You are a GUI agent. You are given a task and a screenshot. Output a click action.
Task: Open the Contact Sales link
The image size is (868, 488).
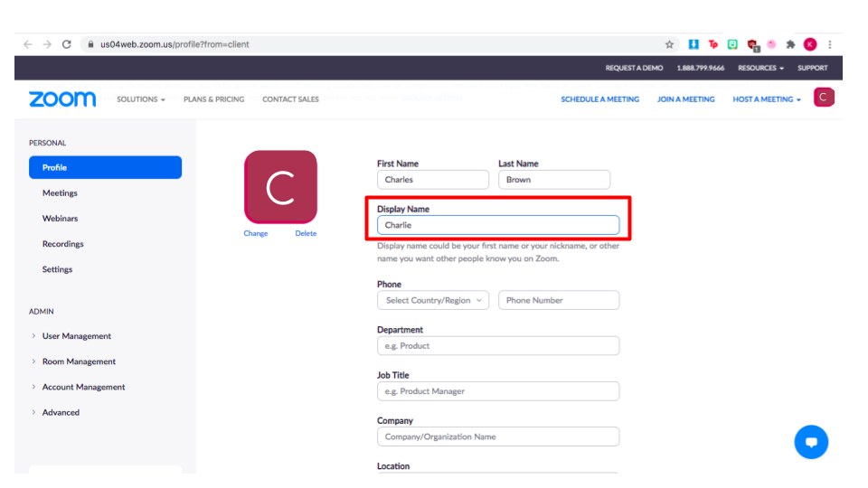pyautogui.click(x=290, y=99)
